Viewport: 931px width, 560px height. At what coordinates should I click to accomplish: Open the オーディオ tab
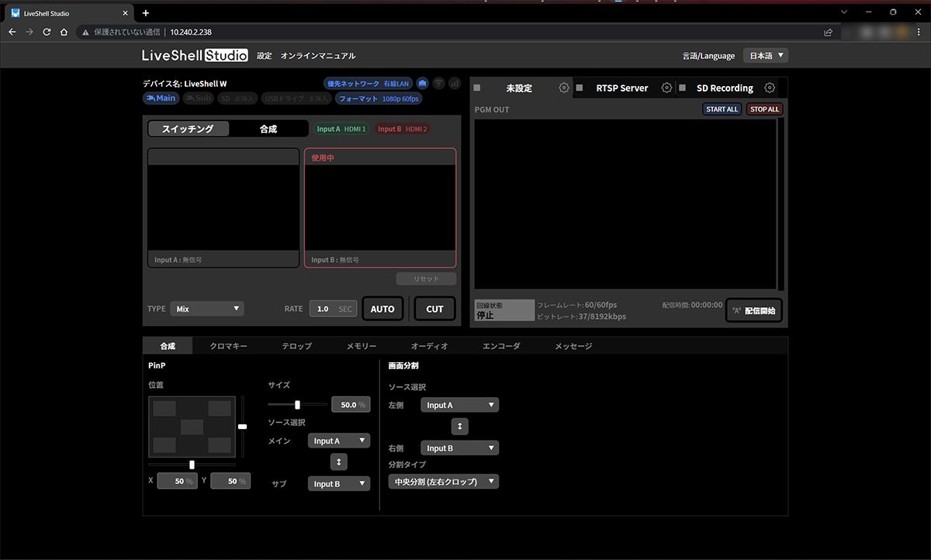[429, 346]
